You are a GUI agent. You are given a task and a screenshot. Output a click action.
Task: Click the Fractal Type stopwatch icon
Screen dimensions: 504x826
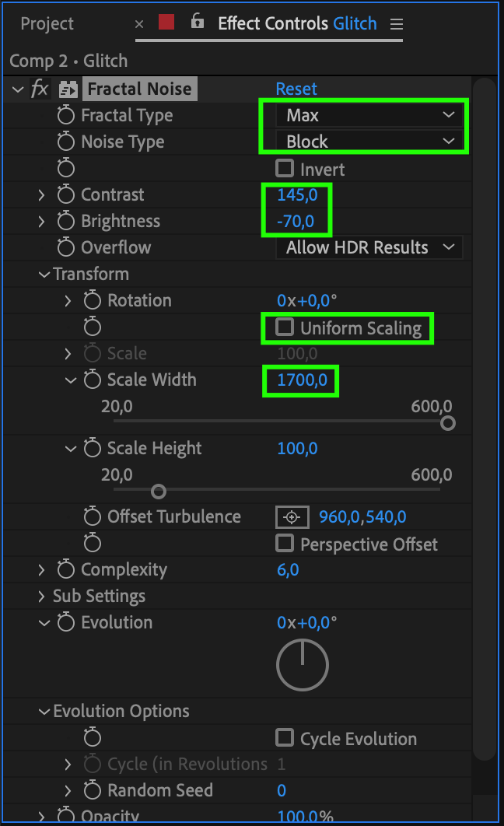pyautogui.click(x=67, y=116)
